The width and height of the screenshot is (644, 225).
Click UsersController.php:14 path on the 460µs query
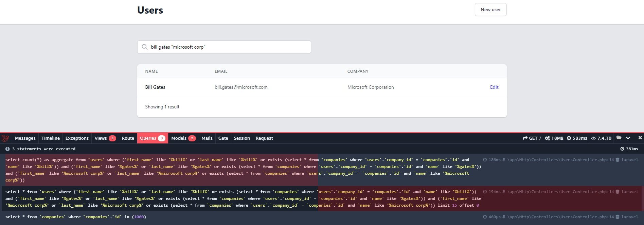click(x=560, y=217)
